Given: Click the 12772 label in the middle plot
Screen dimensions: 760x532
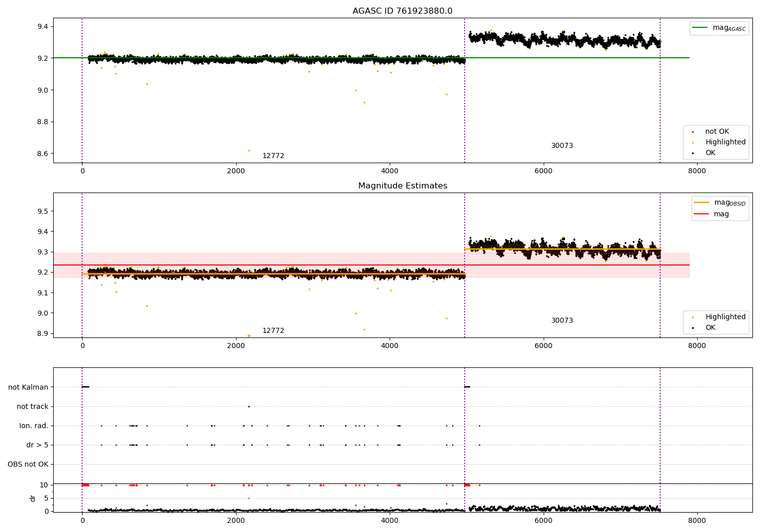Looking at the screenshot, I should pyautogui.click(x=273, y=331).
